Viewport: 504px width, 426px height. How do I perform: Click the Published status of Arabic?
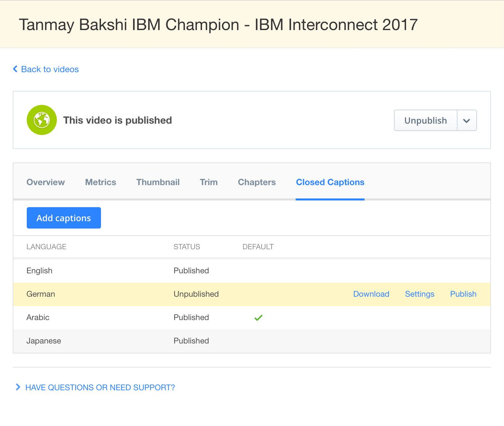pyautogui.click(x=191, y=317)
